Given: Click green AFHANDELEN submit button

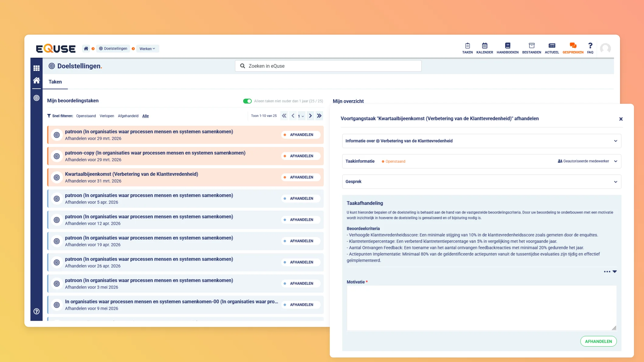Looking at the screenshot, I should click(x=598, y=341).
